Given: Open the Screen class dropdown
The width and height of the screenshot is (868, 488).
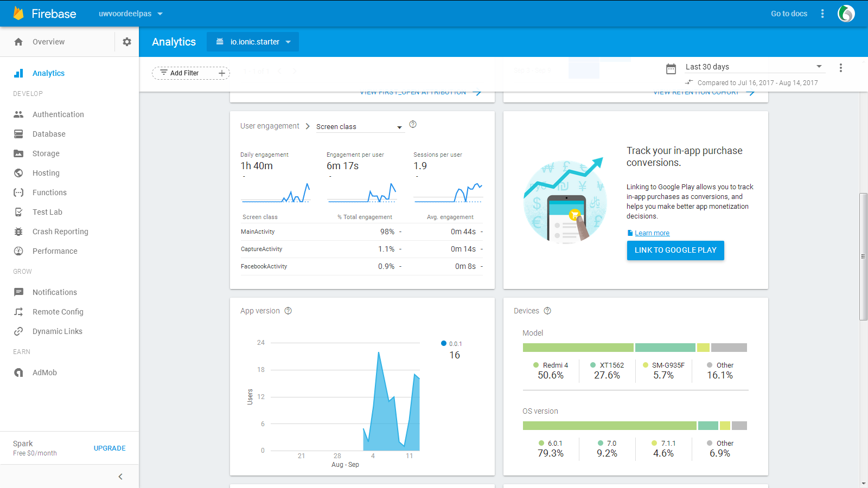Looking at the screenshot, I should 360,127.
